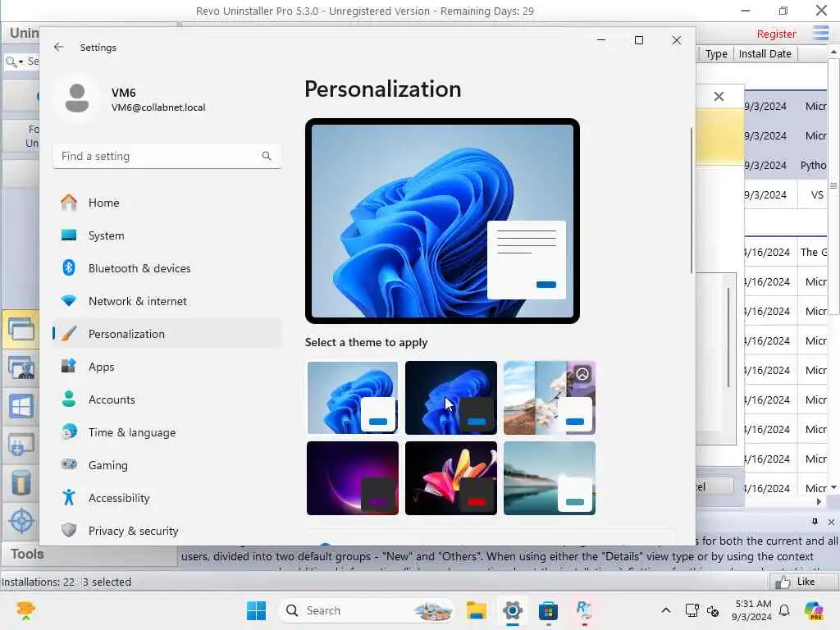This screenshot has width=840, height=630.
Task: Open the network monitor tray icon
Action: coord(692,610)
